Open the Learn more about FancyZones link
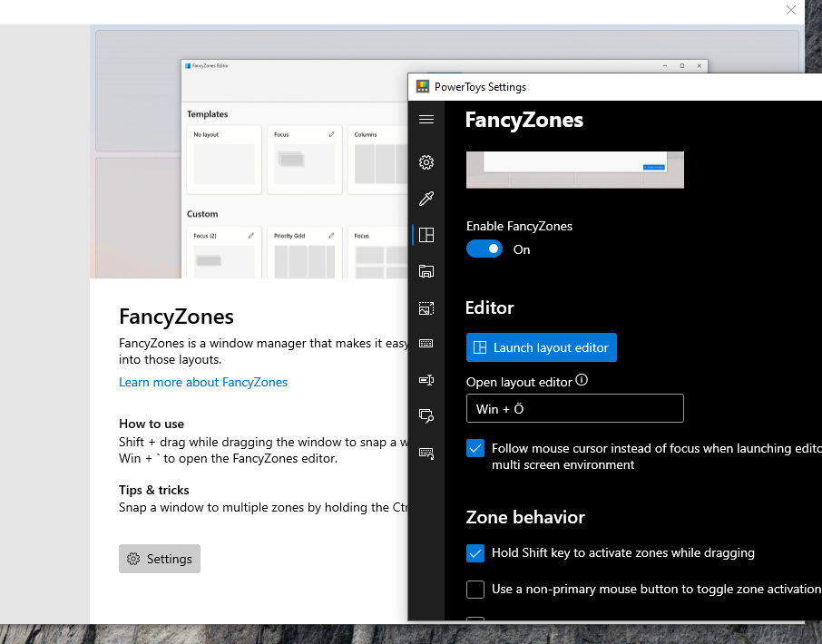Screen dimensions: 822x644 (203, 382)
